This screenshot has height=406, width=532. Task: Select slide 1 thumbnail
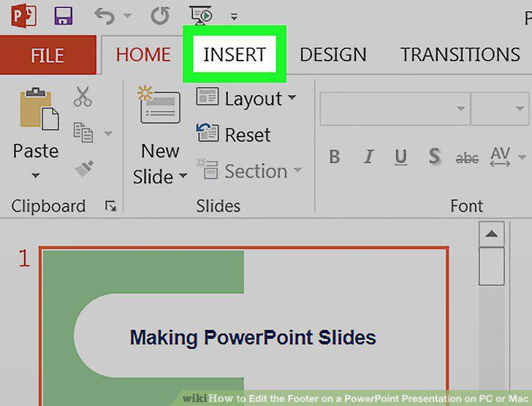tap(244, 326)
